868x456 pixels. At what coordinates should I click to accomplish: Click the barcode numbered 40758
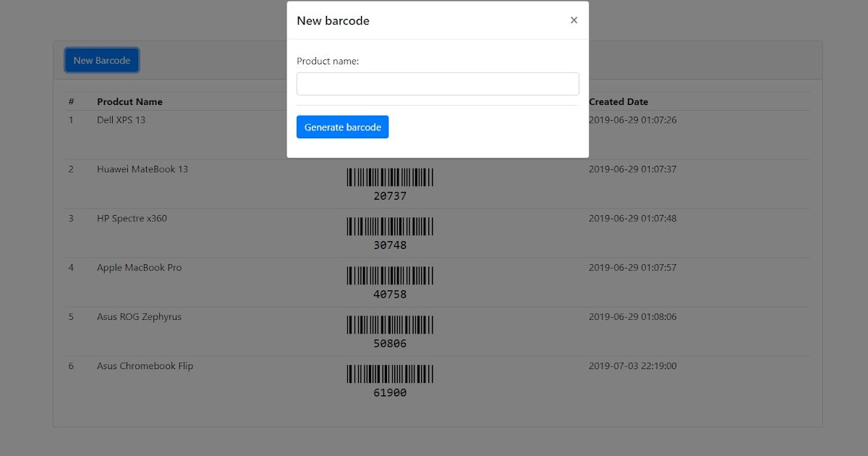(390, 294)
